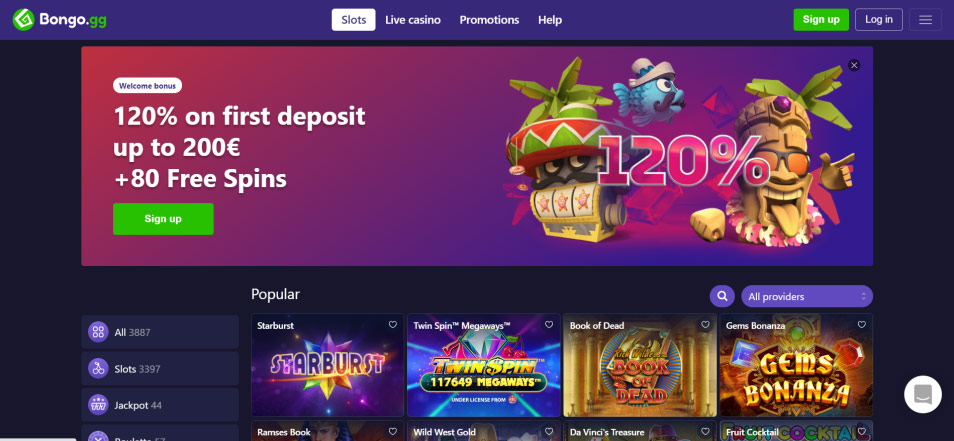Open the Live casino menu item
Screen dimensions: 954x441
(x=413, y=19)
